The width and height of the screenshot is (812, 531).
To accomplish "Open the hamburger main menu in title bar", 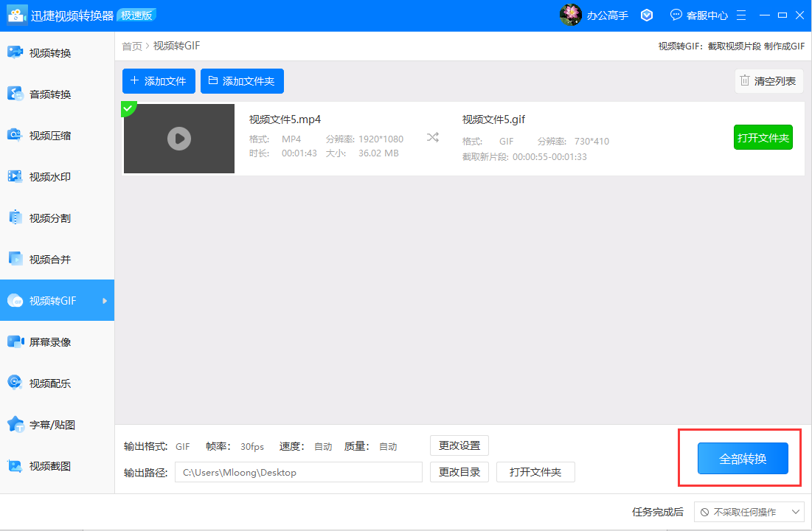I will pos(741,15).
